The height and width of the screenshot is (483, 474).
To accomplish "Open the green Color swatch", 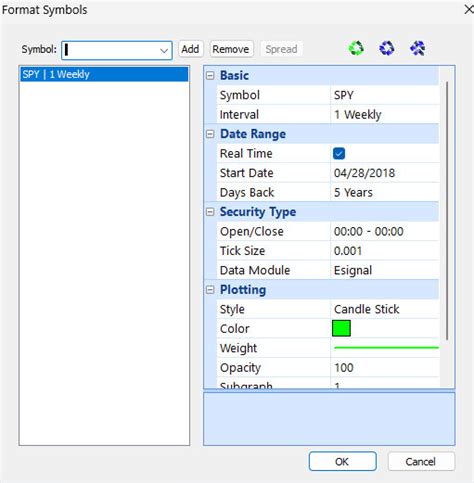I will [341, 328].
